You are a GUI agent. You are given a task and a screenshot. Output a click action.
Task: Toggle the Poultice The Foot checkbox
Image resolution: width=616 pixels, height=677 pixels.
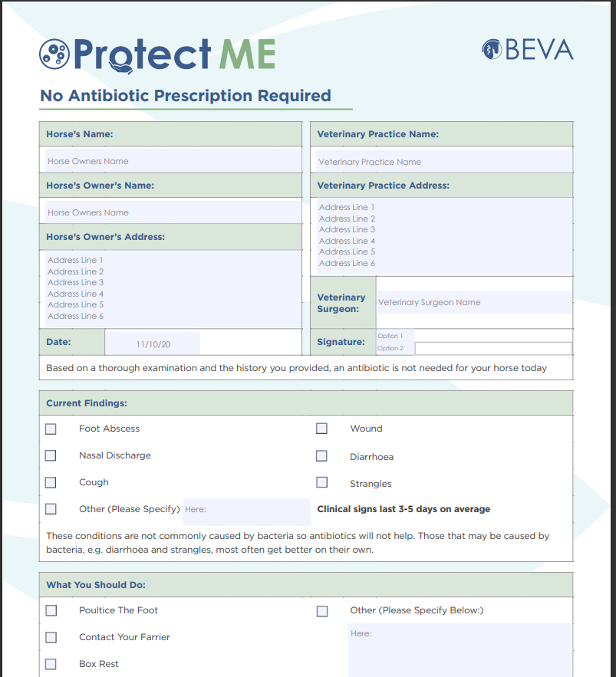click(x=51, y=610)
